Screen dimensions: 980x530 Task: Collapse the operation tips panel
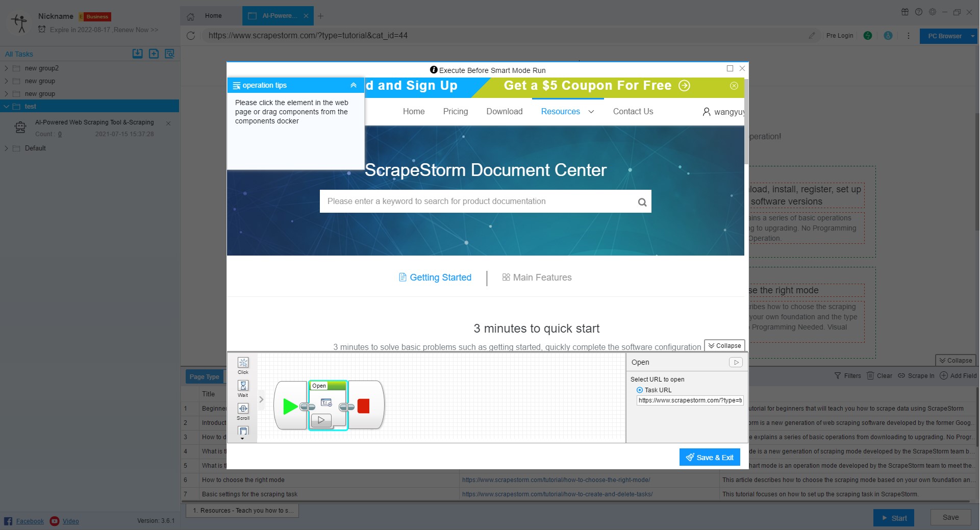coord(353,85)
